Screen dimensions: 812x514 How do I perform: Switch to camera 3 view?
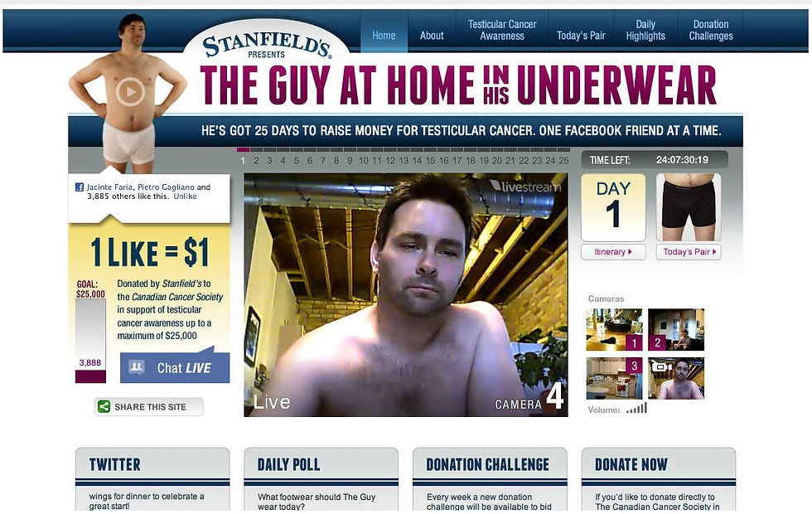(614, 378)
